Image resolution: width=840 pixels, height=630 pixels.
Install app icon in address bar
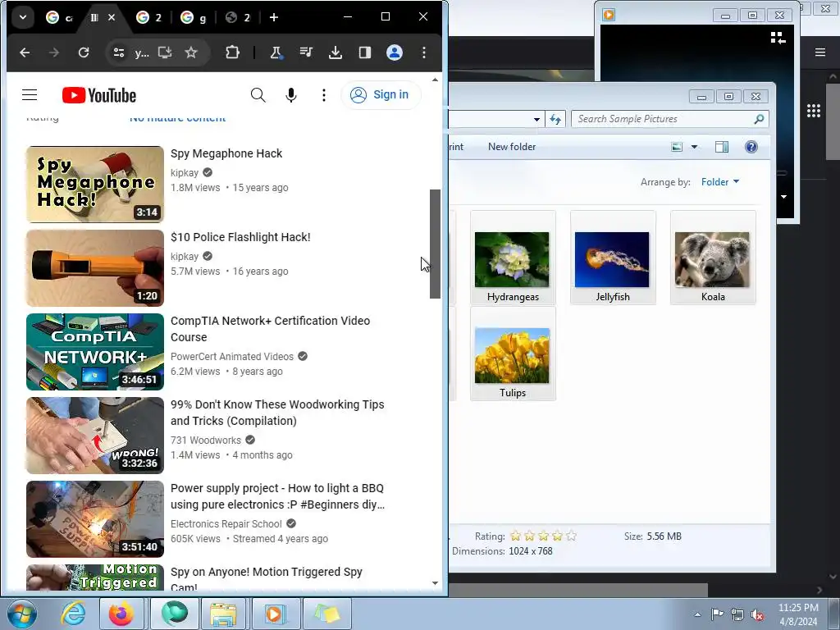tap(165, 52)
